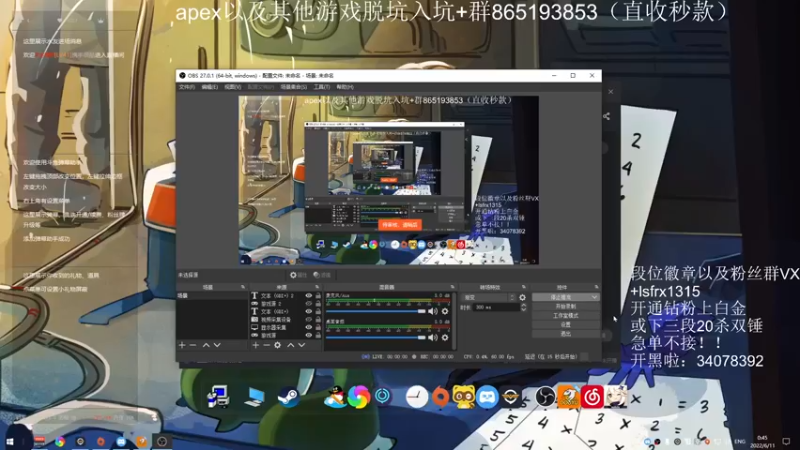Toggle visibility of bottom 游戏源 source

309,335
